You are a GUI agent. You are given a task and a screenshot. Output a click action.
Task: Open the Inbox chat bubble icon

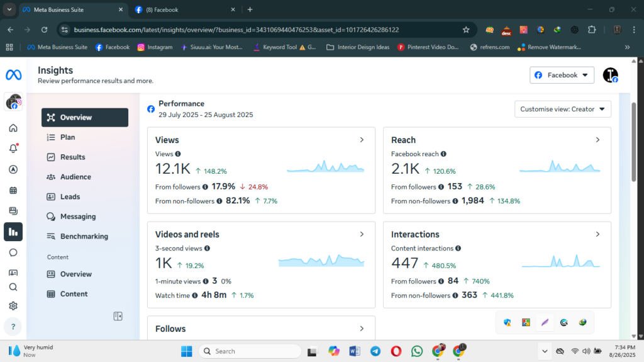click(x=13, y=252)
